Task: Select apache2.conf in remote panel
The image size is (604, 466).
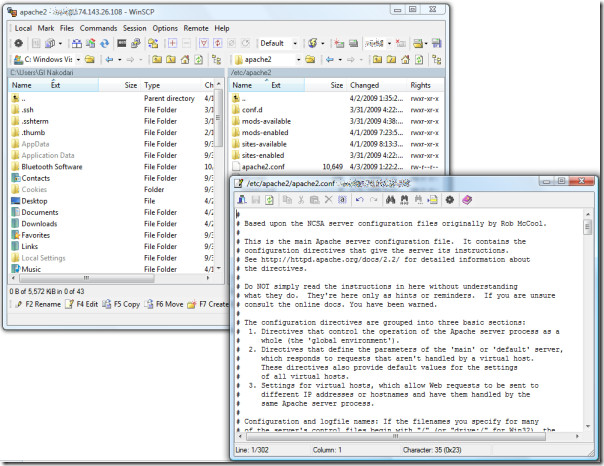Action: (x=263, y=167)
